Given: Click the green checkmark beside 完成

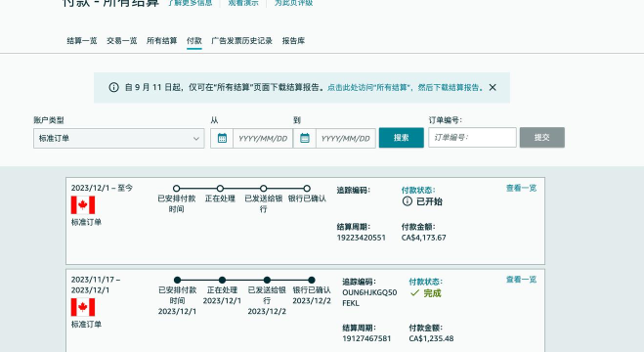Looking at the screenshot, I should coord(414,293).
